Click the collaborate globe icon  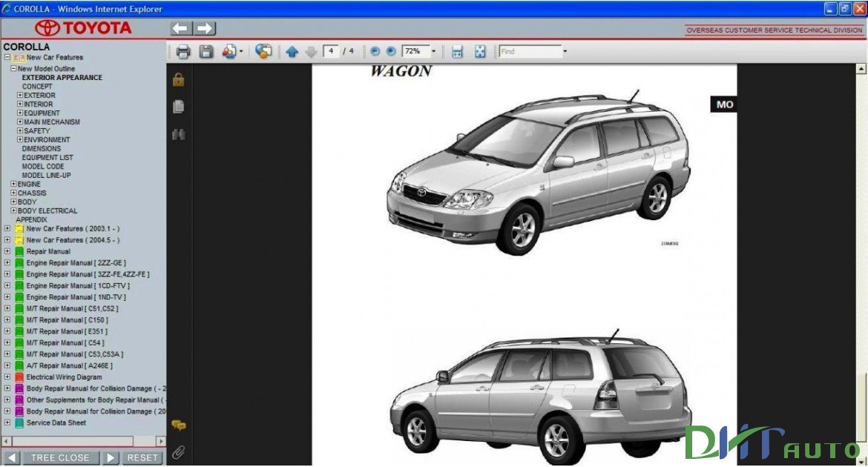click(263, 51)
